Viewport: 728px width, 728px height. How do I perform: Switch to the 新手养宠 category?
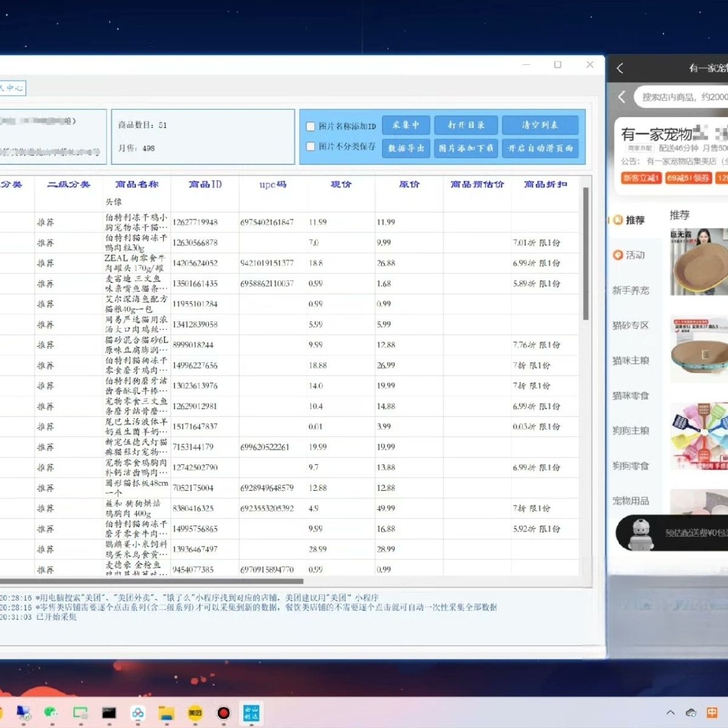631,291
